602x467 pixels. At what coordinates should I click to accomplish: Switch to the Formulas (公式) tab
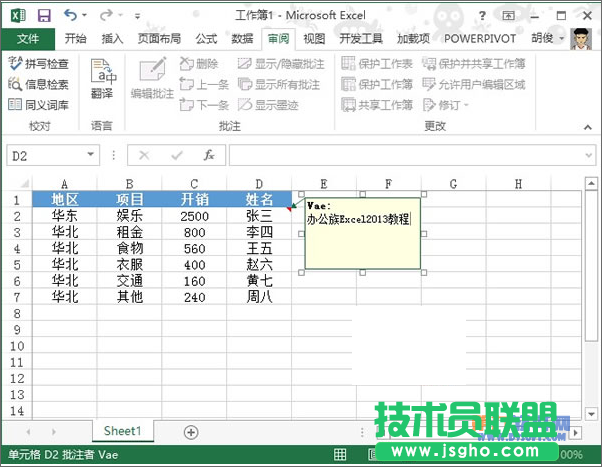tap(207, 38)
